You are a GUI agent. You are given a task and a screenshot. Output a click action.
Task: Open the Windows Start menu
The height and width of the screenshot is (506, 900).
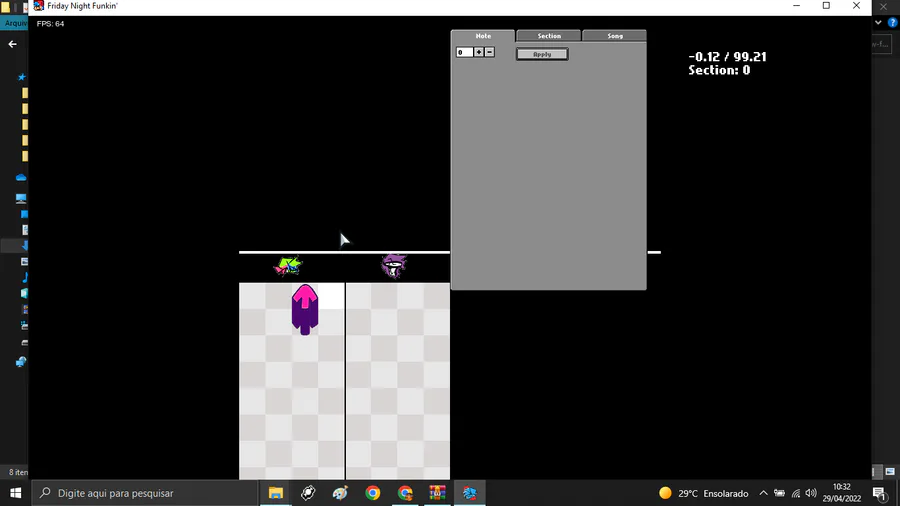[x=15, y=493]
